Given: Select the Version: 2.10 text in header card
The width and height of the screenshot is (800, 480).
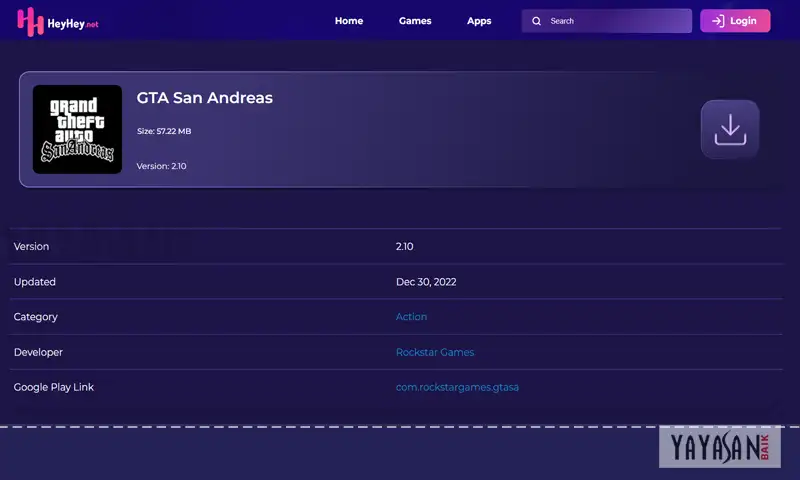Looking at the screenshot, I should (x=161, y=166).
